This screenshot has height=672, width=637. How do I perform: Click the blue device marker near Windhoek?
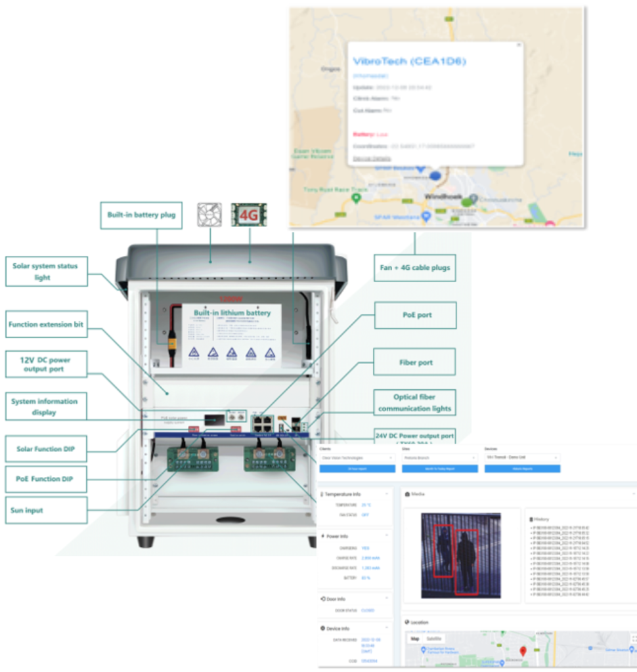pos(435,176)
